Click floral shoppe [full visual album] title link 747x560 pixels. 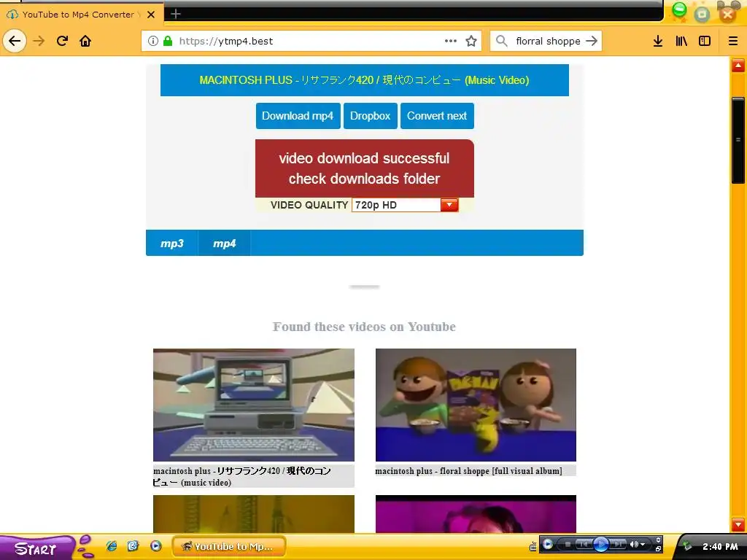point(469,471)
